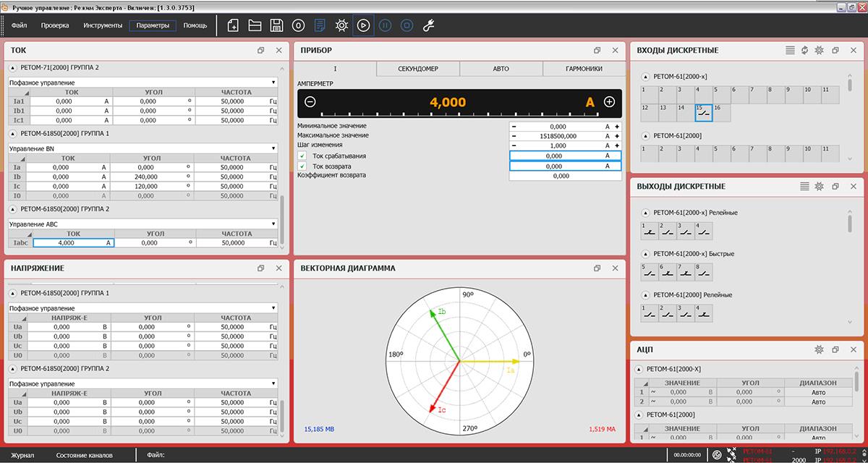The image size is (868, 463).
Task: Decrease the ammeter value with the minus circle
Action: 310,102
